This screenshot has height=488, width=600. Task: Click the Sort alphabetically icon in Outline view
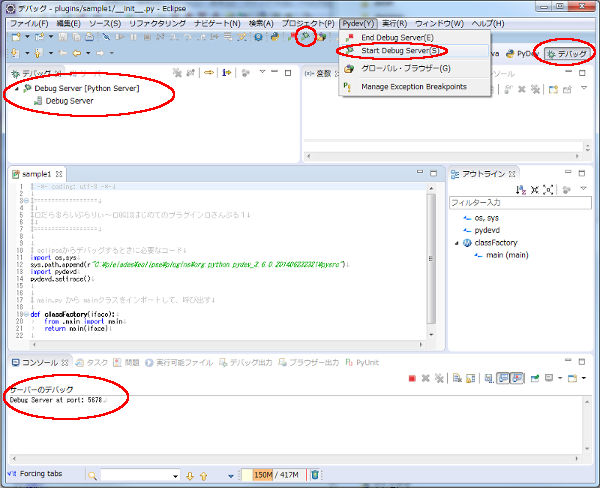tap(521, 189)
